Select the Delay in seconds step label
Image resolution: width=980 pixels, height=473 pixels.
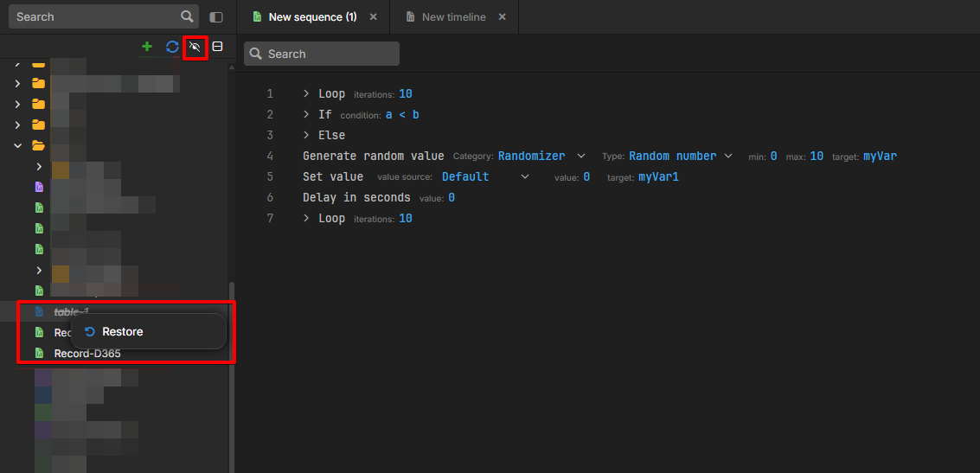pyautogui.click(x=356, y=197)
